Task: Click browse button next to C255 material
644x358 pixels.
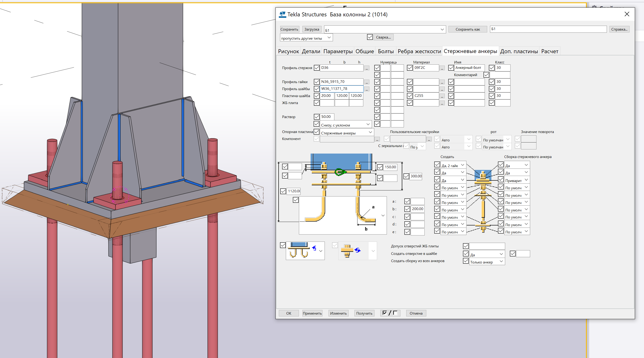Action: [442, 96]
